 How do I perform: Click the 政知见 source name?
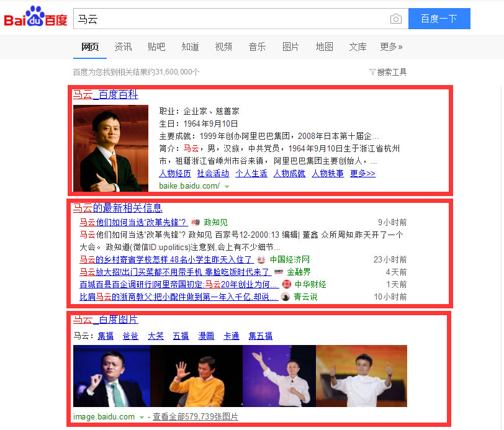[215, 222]
